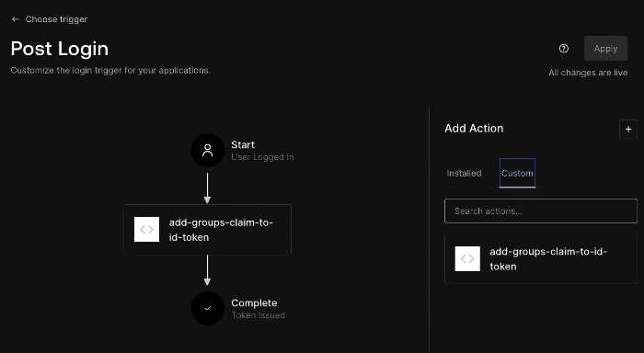This screenshot has width=644, height=353.
Task: Click the Start label text
Action: [243, 145]
